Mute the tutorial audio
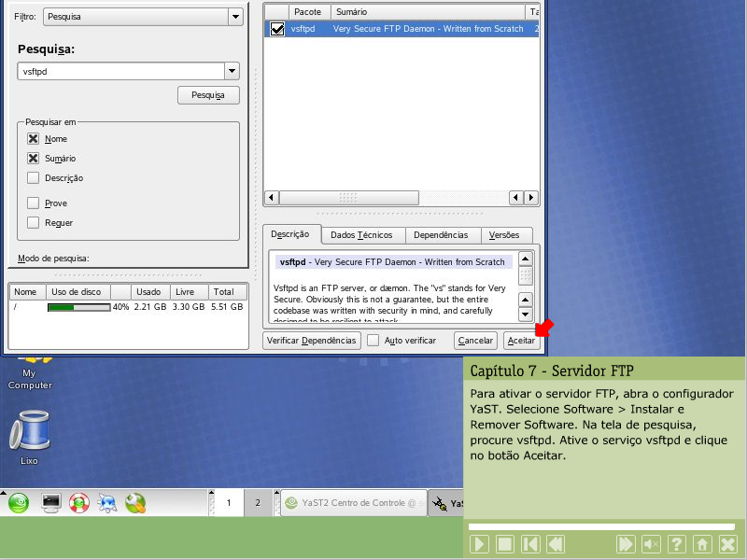 pos(652,544)
